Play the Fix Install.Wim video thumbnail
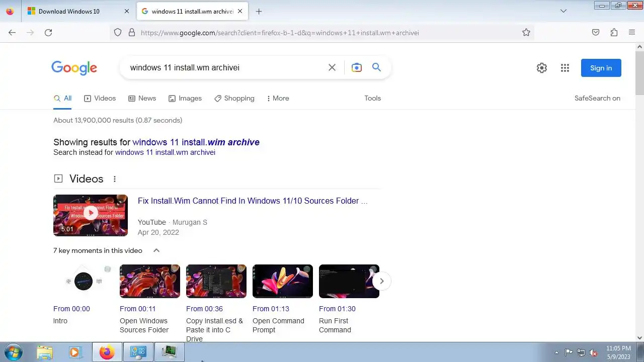 coord(91,215)
